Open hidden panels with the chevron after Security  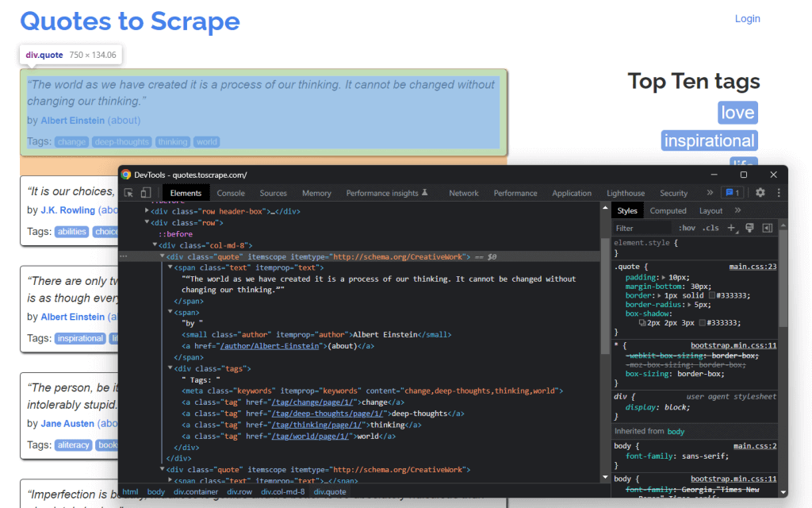[712, 192]
